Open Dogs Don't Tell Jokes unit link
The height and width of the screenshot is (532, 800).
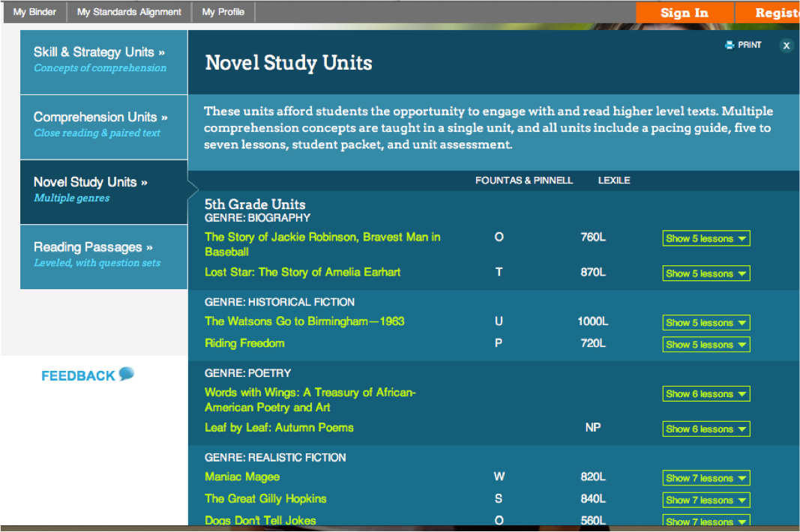click(260, 520)
